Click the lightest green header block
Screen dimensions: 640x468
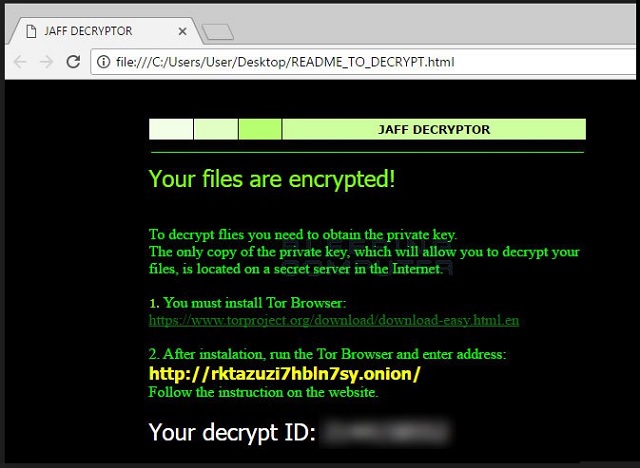click(171, 129)
